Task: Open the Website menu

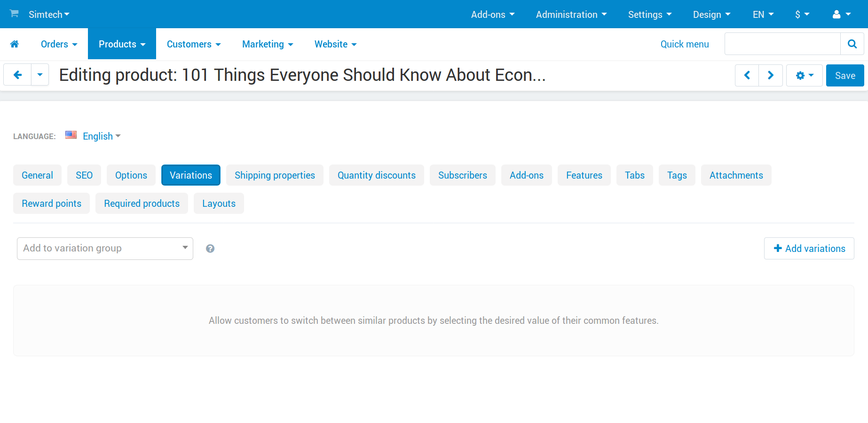Action: (x=335, y=44)
